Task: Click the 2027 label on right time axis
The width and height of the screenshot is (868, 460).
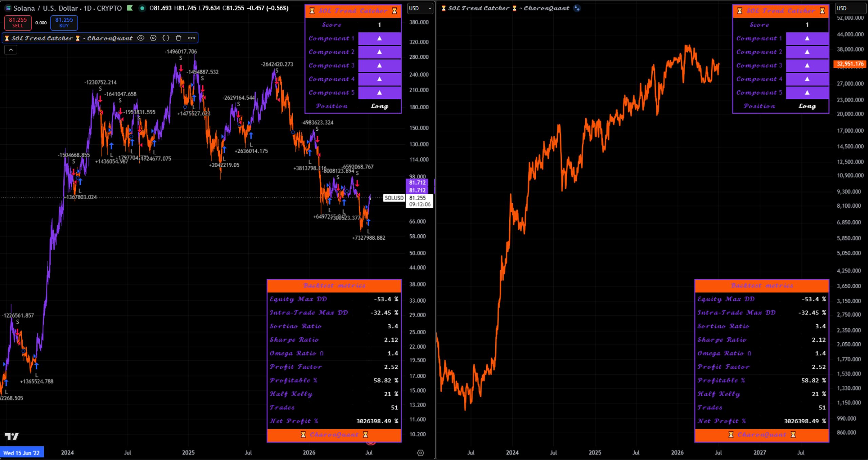Action: click(760, 453)
